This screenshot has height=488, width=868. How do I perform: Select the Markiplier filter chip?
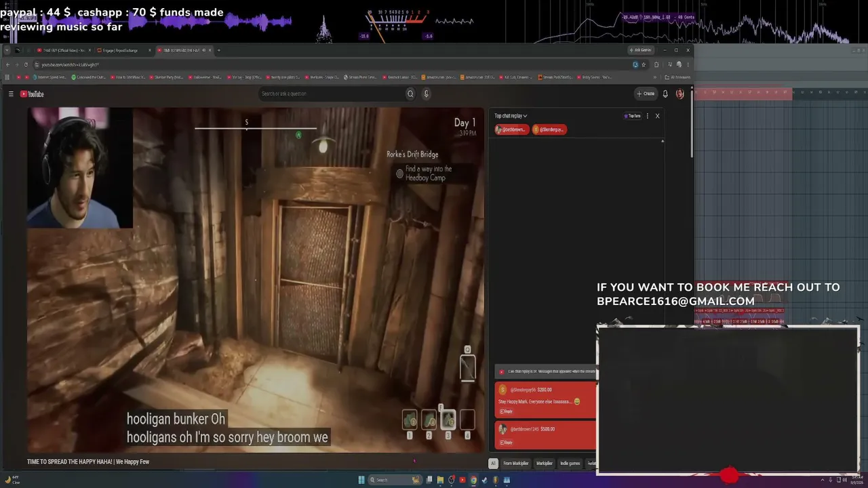click(x=545, y=464)
